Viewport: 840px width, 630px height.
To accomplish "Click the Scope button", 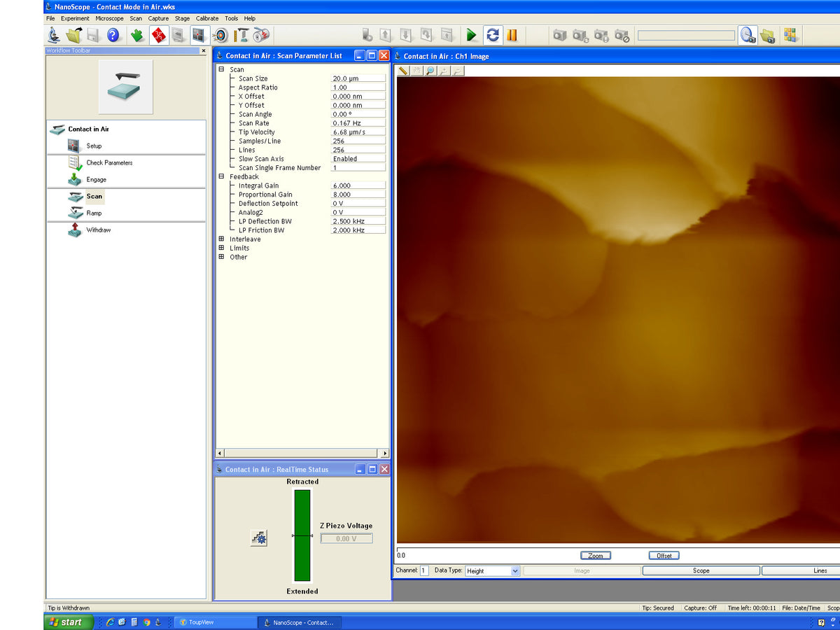I will point(701,570).
